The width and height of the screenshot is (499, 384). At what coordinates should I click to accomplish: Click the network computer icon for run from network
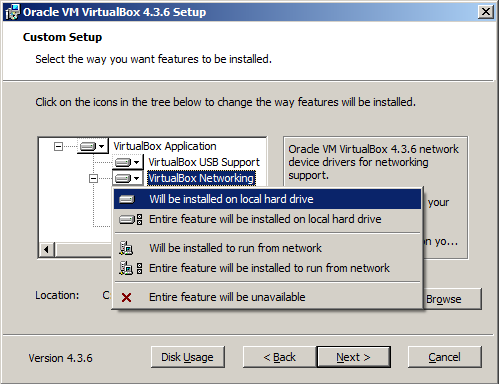[126, 248]
